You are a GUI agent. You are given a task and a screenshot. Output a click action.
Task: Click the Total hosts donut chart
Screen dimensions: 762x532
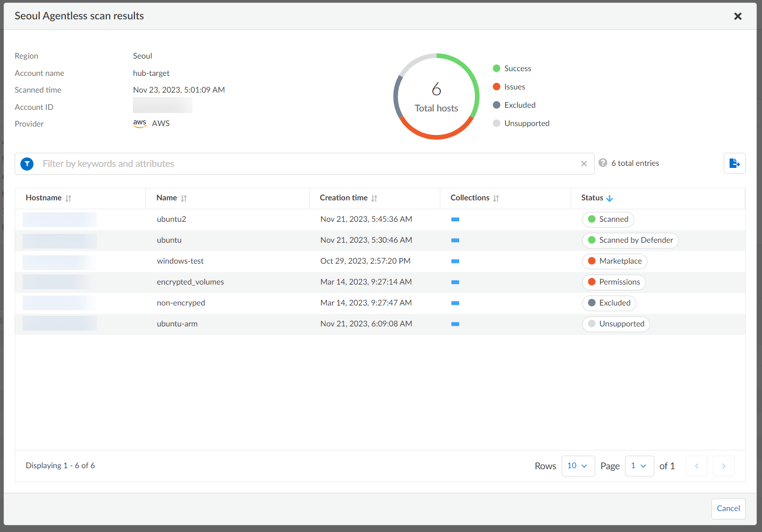pos(436,96)
